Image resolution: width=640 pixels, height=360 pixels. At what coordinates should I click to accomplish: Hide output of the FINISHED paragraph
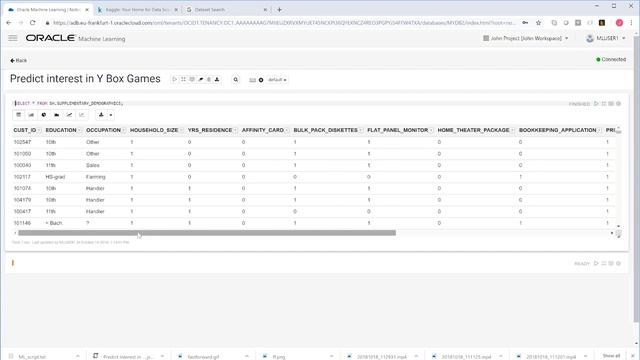pos(611,104)
